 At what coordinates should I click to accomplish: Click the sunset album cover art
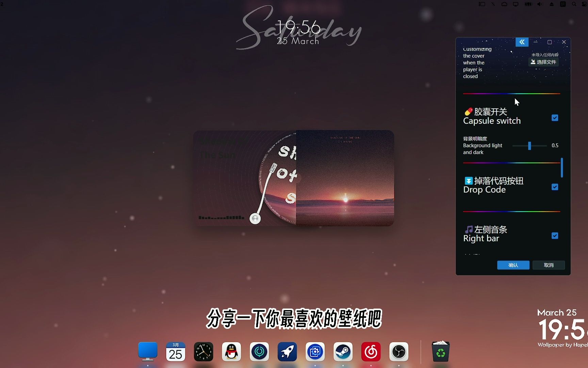[345, 178]
